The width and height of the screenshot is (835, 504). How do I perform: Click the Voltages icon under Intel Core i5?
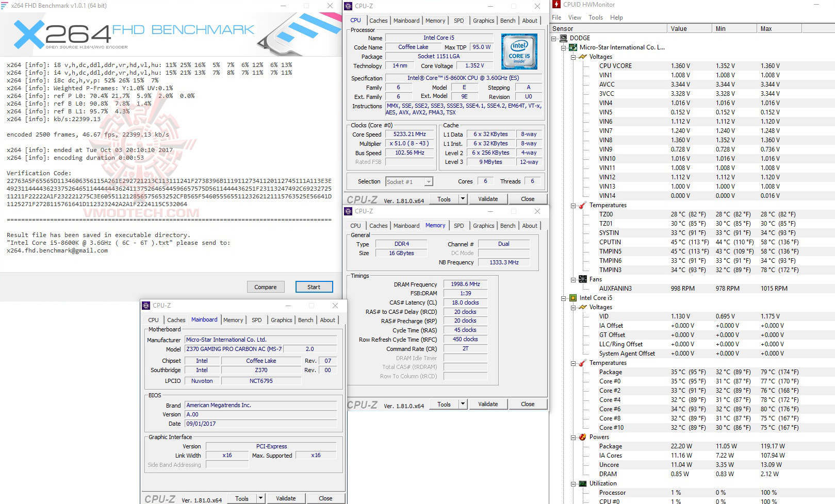582,307
